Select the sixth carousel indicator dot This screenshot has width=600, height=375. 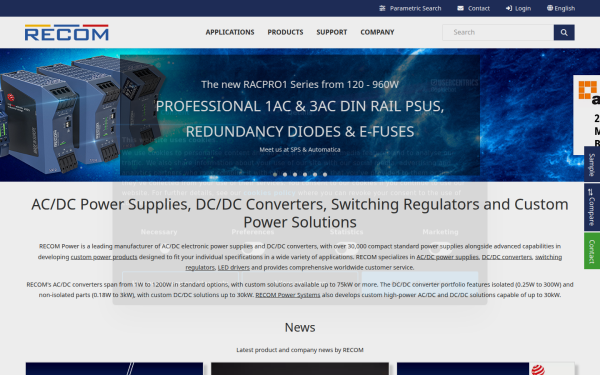[x=324, y=174]
